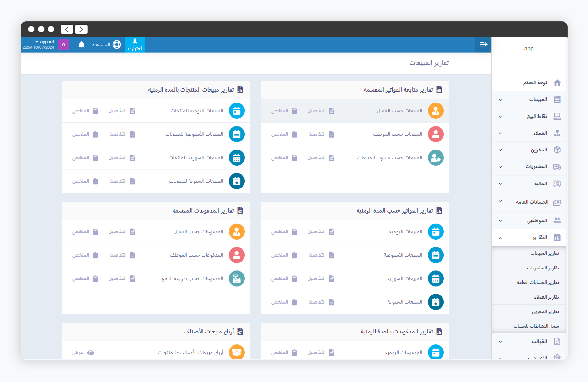
Task: Click the purple A user avatar
Action: [64, 45]
